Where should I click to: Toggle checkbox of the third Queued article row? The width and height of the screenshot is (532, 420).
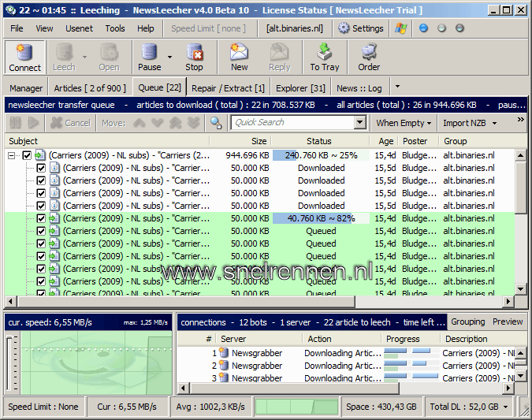[41, 256]
